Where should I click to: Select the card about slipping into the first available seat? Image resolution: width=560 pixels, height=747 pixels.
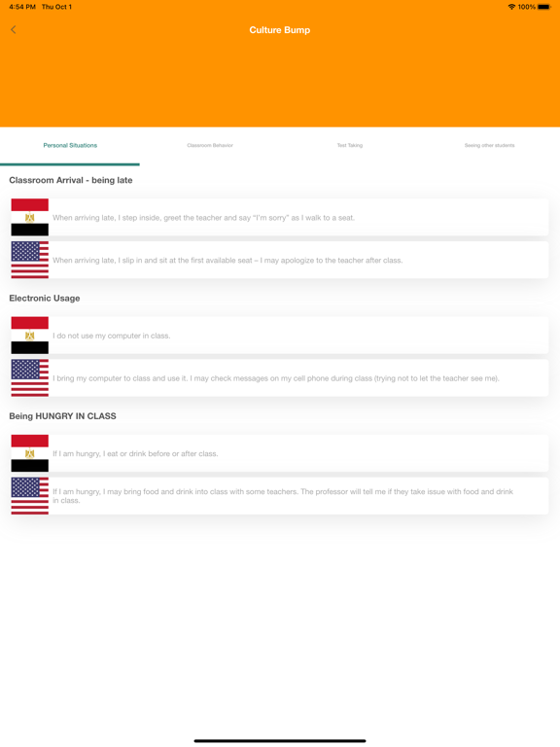(280, 260)
